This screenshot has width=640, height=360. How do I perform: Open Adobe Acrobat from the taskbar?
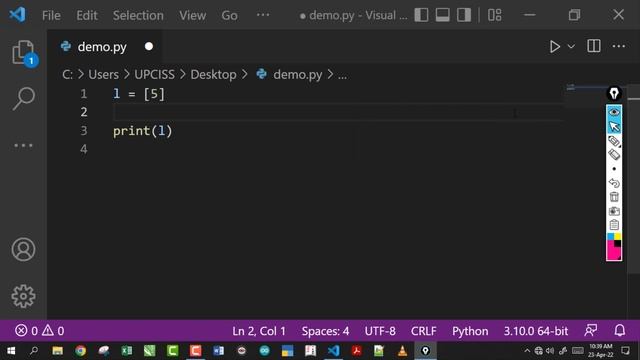[x=356, y=351]
